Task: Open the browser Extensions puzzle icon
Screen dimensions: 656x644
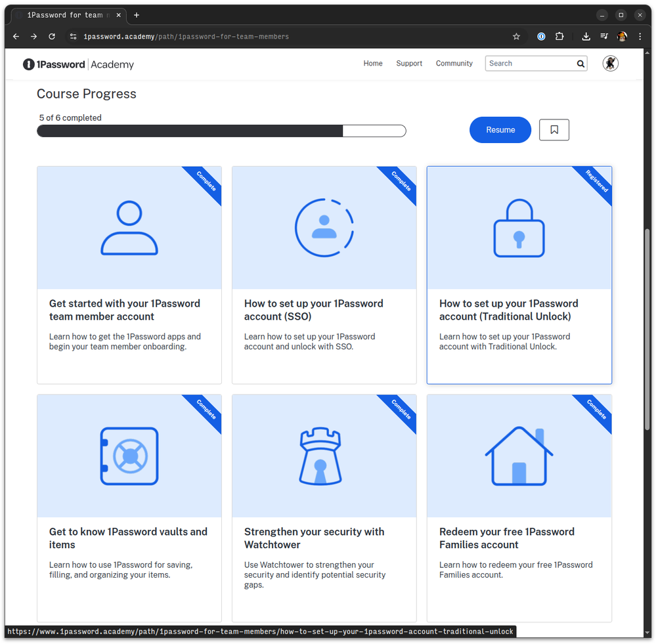Action: [x=559, y=37]
